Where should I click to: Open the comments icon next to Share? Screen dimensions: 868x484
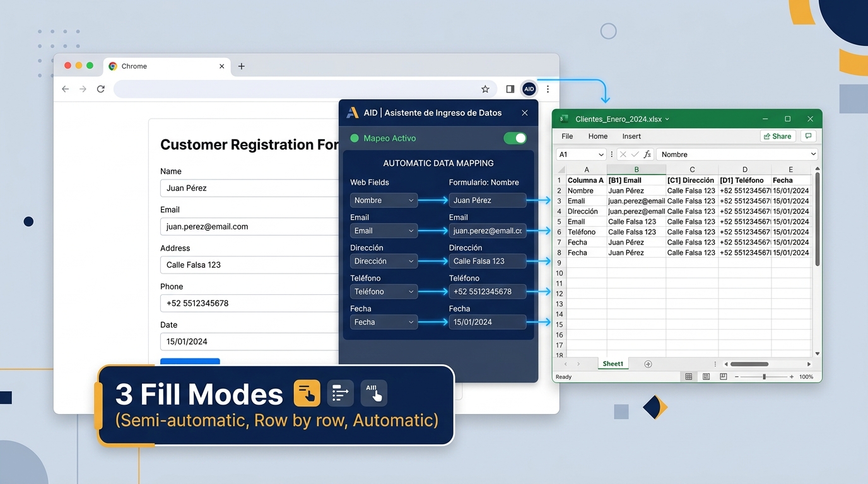(x=808, y=136)
